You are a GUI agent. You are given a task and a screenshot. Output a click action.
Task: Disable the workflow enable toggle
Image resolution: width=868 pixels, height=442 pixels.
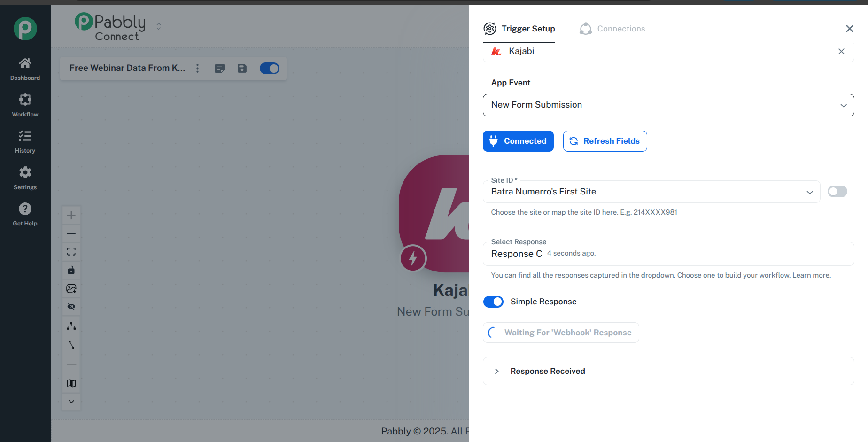click(x=270, y=69)
